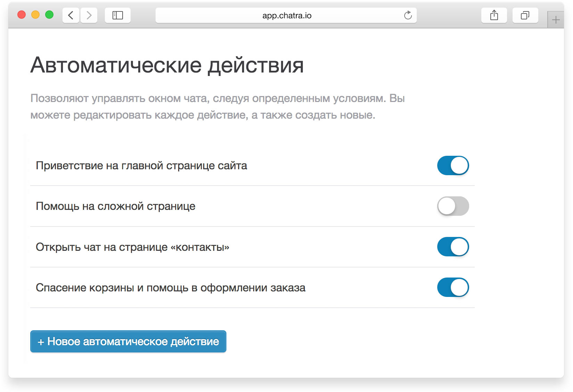
Task: Maximize the window with green button
Action: click(49, 15)
